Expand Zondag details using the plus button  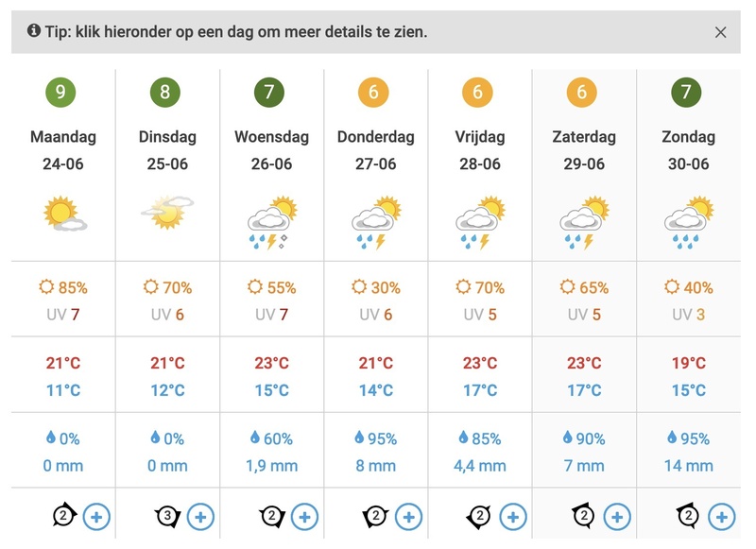(x=721, y=516)
